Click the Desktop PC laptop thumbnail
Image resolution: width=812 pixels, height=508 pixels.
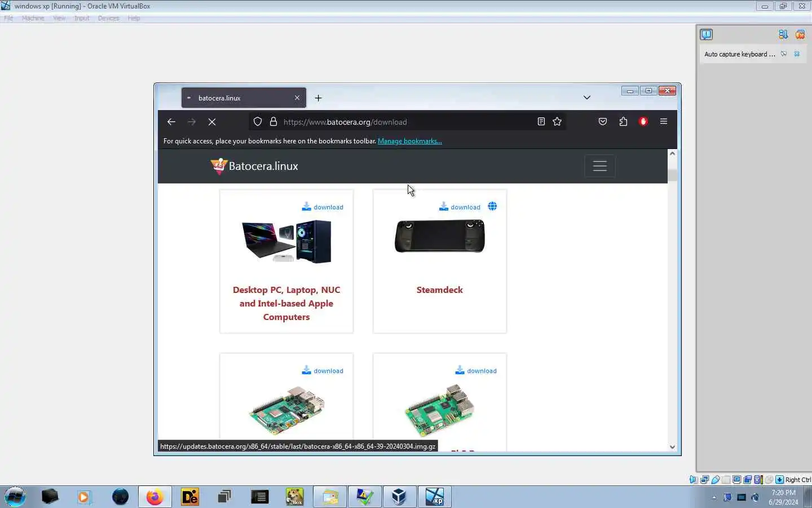coord(286,241)
